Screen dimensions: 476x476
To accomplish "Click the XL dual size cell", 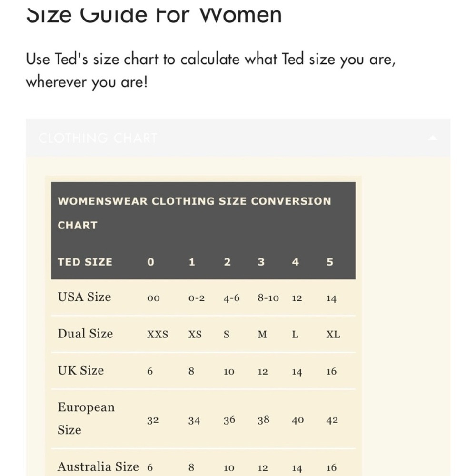I will tap(333, 334).
